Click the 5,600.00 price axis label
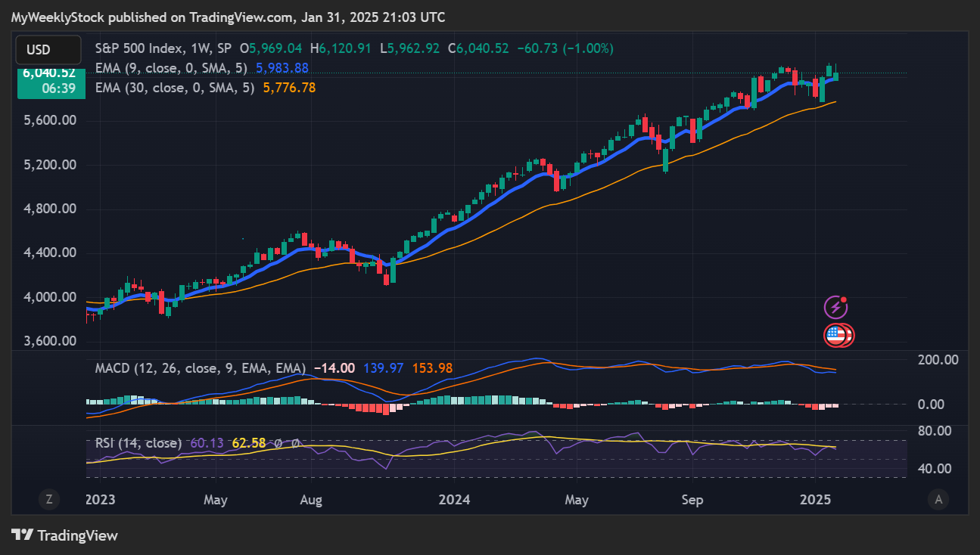 (49, 120)
